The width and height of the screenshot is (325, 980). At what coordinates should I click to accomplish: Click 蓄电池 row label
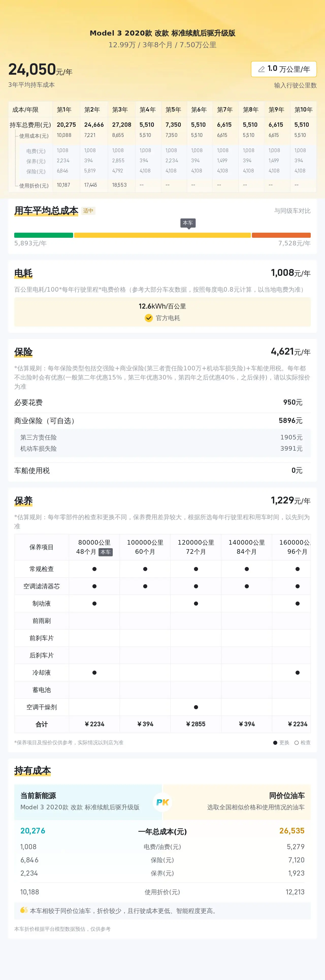point(41,690)
